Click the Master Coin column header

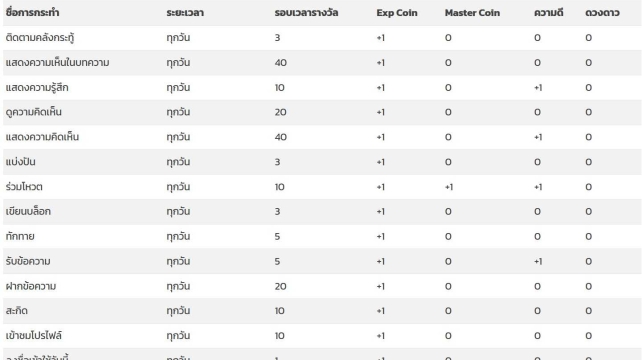pos(472,13)
